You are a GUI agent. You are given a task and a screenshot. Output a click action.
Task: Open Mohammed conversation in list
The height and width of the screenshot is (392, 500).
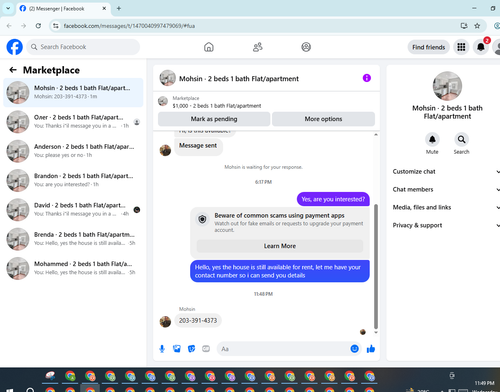point(73,268)
